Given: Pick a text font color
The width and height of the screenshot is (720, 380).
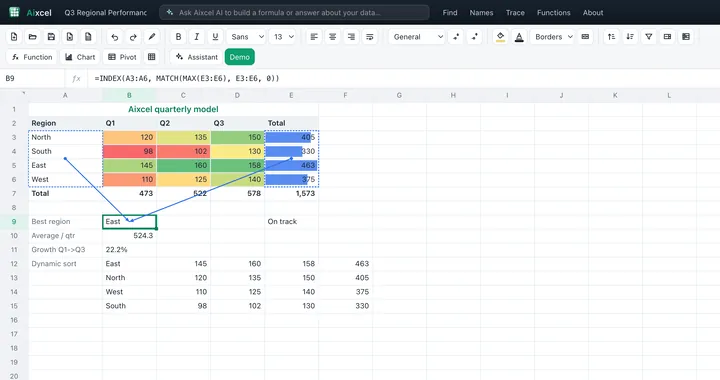Looking at the screenshot, I should click(x=519, y=37).
